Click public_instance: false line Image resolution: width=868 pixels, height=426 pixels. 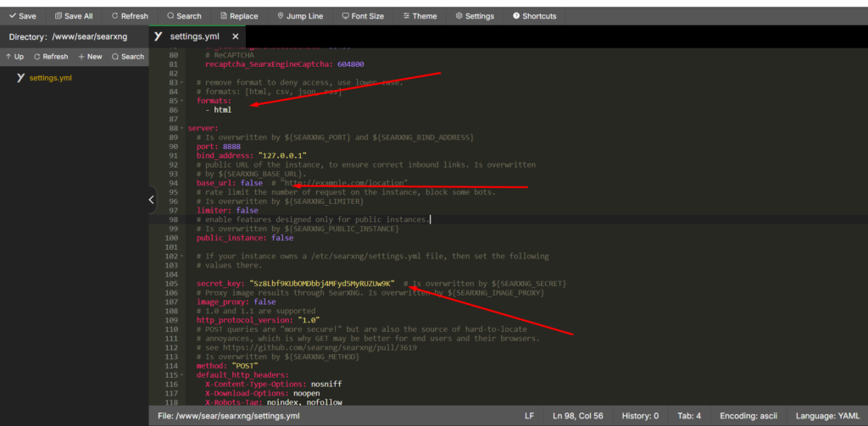(245, 238)
